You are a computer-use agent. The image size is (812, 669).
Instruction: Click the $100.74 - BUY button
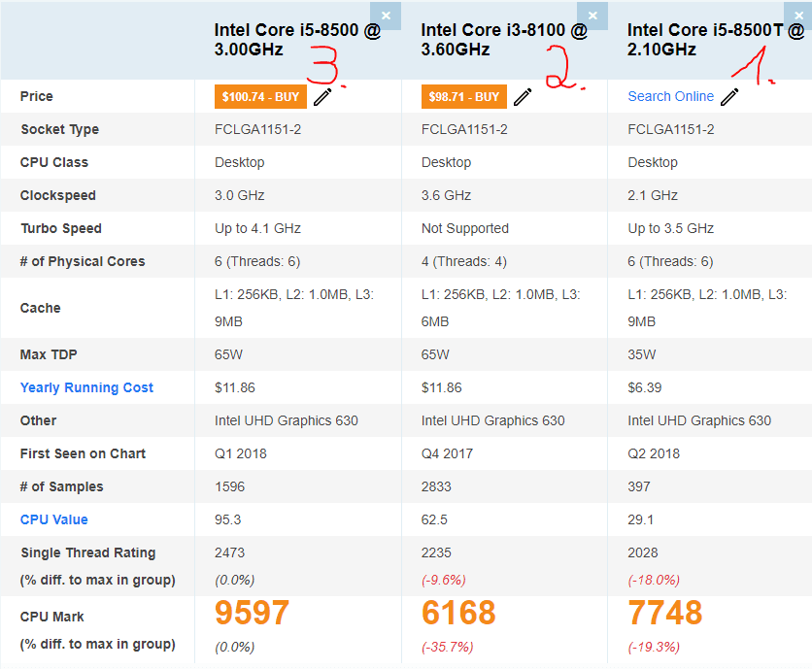click(260, 97)
